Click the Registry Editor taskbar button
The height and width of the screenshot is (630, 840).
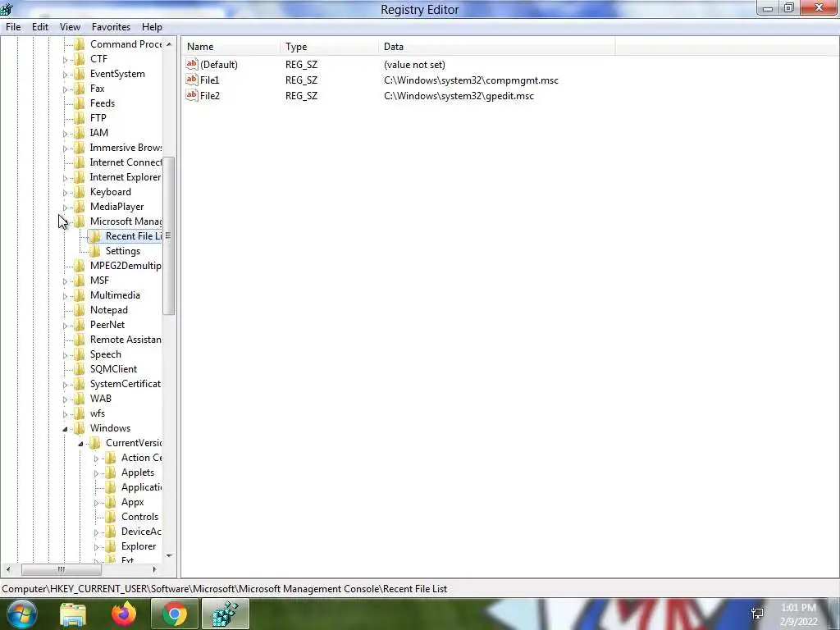click(226, 614)
